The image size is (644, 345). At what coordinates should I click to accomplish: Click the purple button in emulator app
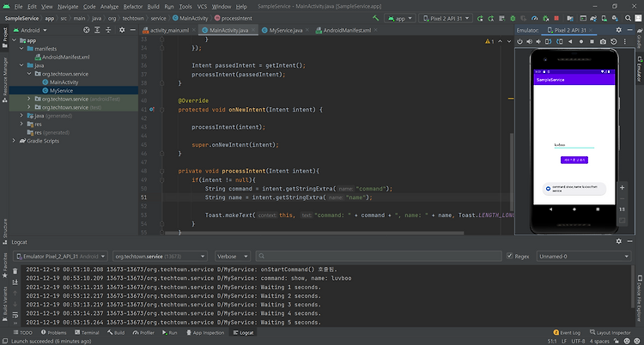pos(574,160)
